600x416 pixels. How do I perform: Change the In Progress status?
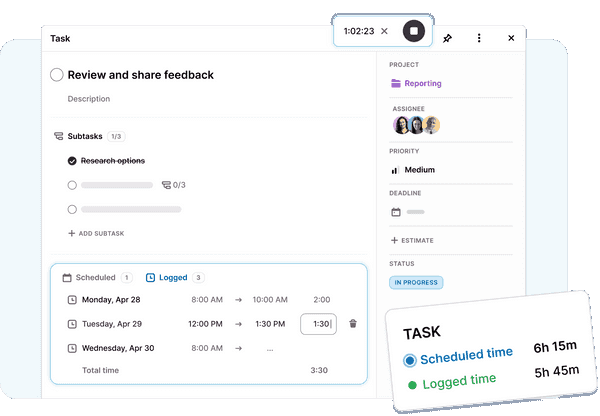click(x=416, y=282)
